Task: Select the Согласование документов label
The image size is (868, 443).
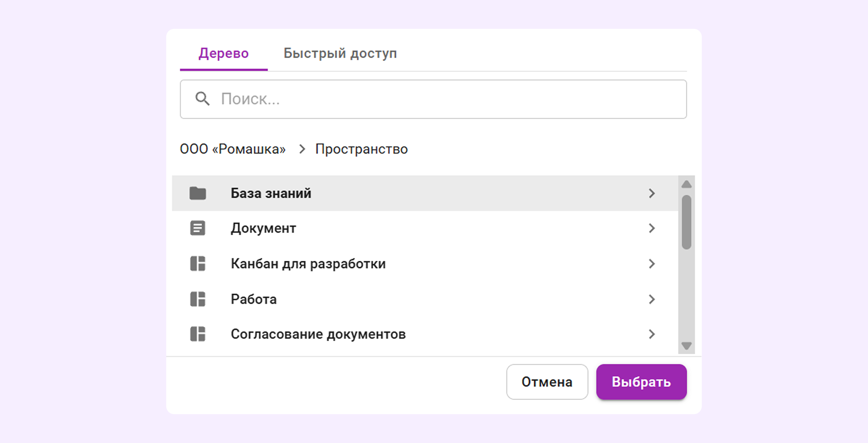Action: click(318, 334)
